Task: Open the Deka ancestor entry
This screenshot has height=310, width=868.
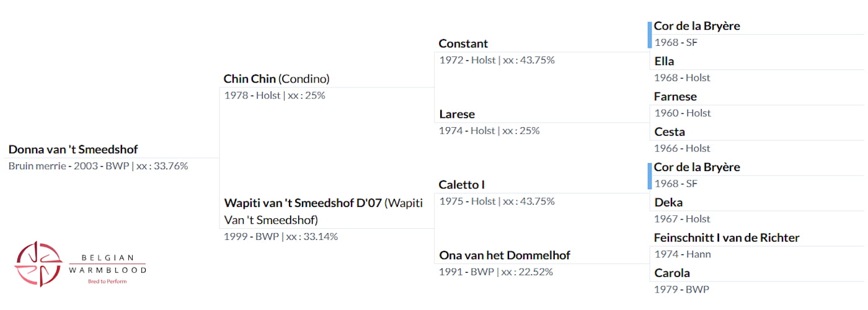Action: [x=668, y=203]
